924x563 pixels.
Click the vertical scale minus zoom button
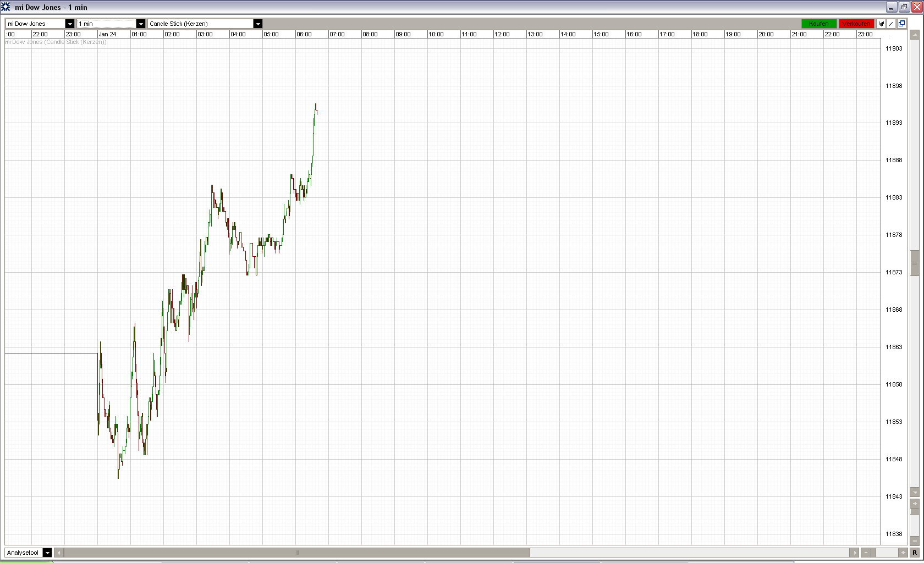click(x=915, y=541)
